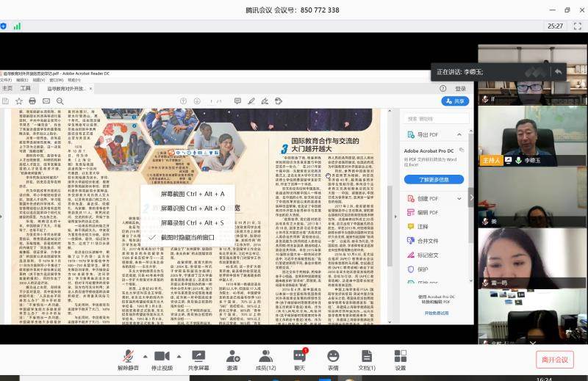Screen dimensions: 588x381
Task: Click the 了解更多信息 button
Action: tap(434, 179)
